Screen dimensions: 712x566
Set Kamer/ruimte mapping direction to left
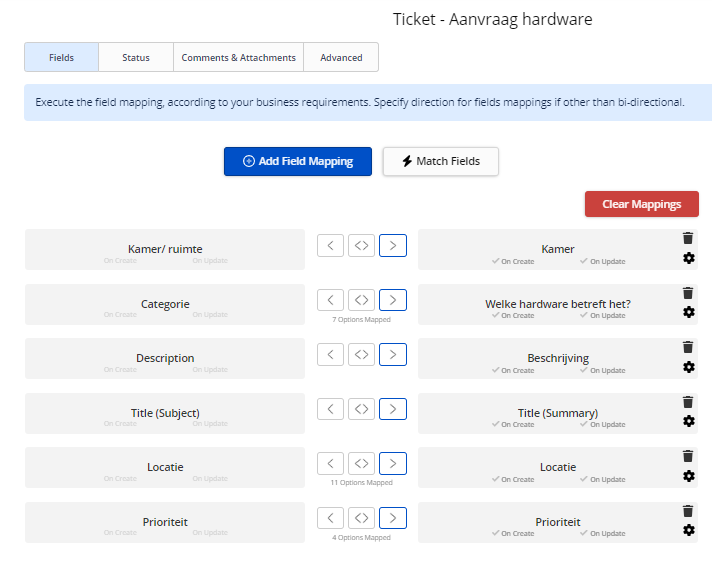[x=330, y=245]
